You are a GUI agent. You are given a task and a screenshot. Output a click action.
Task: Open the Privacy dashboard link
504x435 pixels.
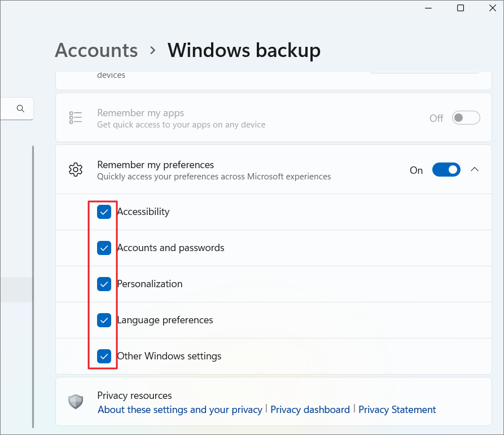point(310,409)
